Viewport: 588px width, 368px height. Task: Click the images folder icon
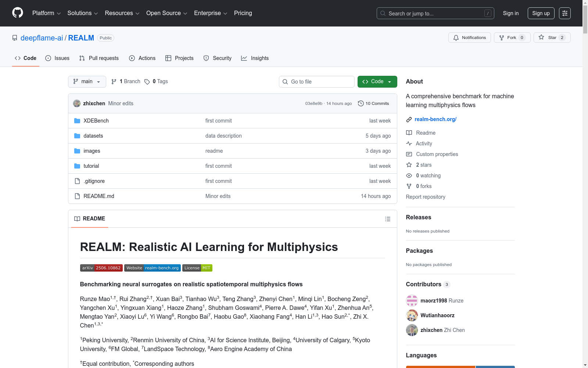(x=77, y=151)
